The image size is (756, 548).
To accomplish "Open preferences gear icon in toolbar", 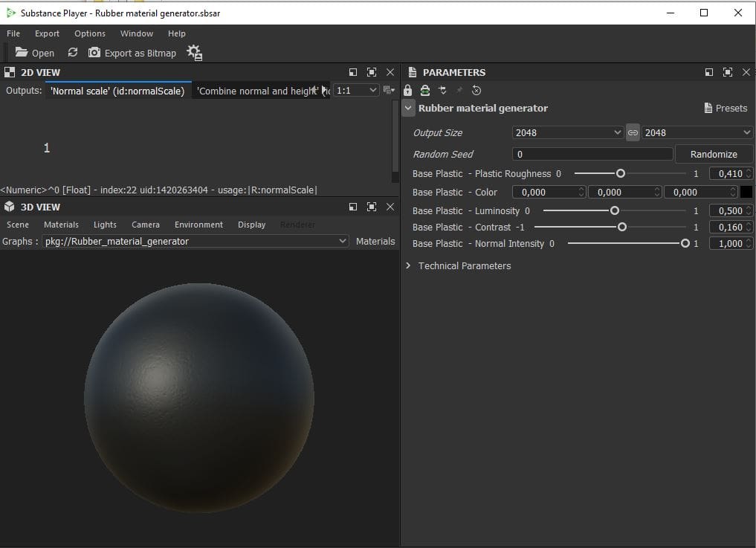I will (x=194, y=53).
